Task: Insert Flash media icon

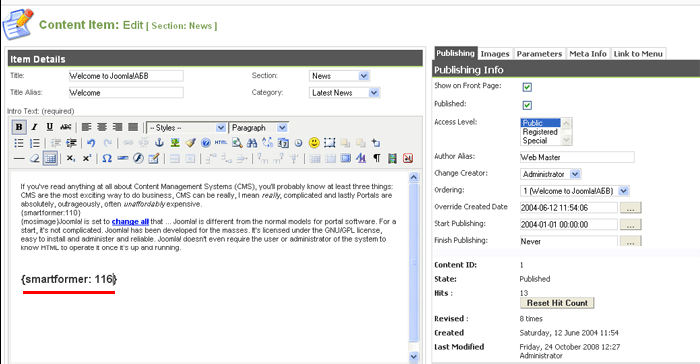Action: click(x=138, y=159)
